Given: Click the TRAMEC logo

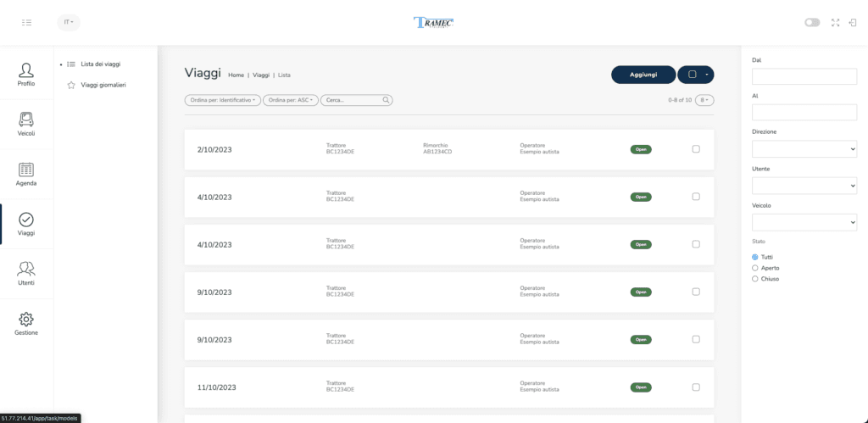Looking at the screenshot, I should pos(433,23).
